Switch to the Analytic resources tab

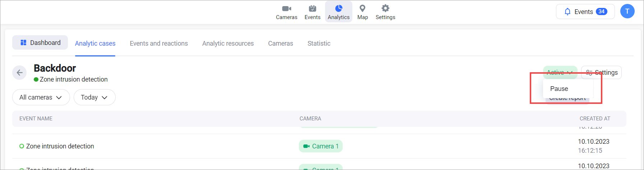pos(228,43)
